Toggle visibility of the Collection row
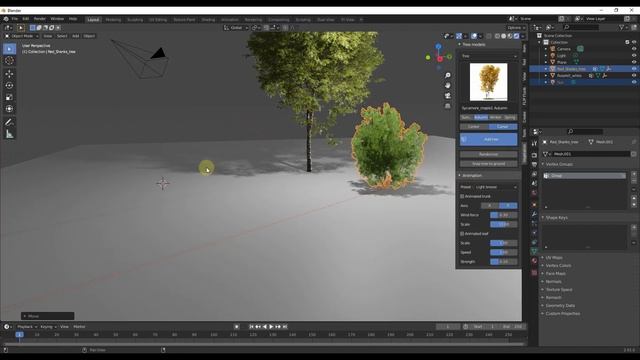The width and height of the screenshot is (640, 360). point(634,42)
